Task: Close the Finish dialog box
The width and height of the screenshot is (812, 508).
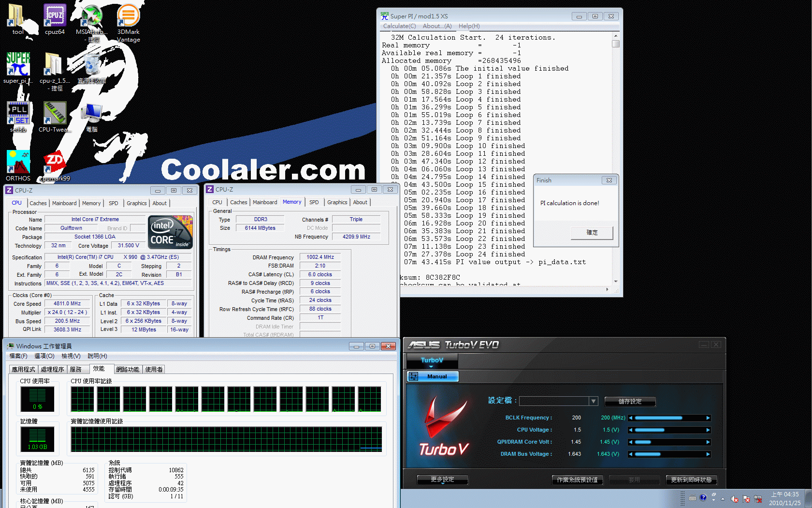Action: [609, 180]
